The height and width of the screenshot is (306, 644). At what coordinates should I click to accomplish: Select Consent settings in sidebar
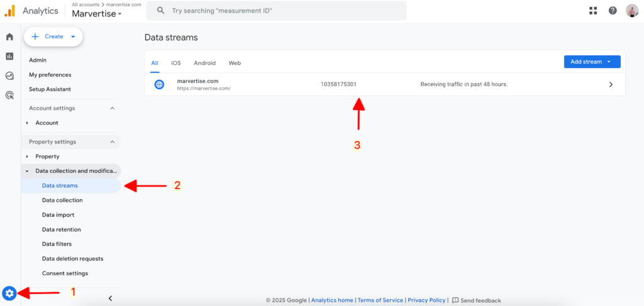pos(65,273)
